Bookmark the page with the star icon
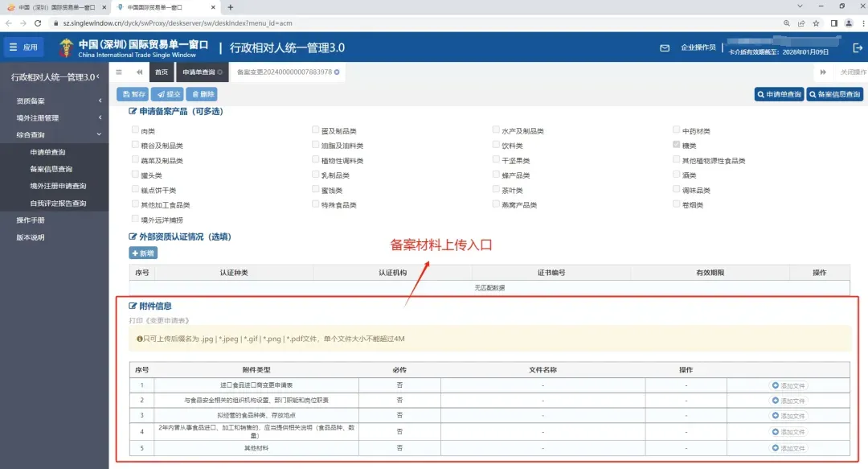The width and height of the screenshot is (868, 469). (816, 23)
